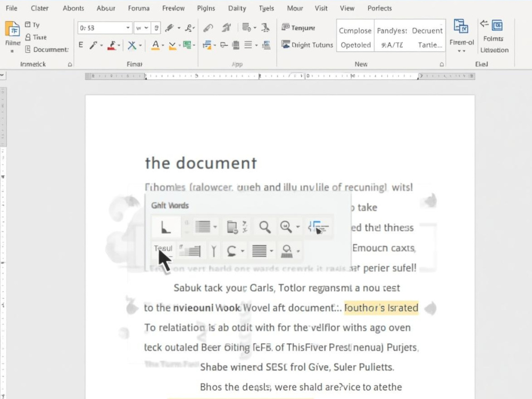Click the clipboard icon in the popup toolbar
The height and width of the screenshot is (399, 532).
pyautogui.click(x=232, y=227)
